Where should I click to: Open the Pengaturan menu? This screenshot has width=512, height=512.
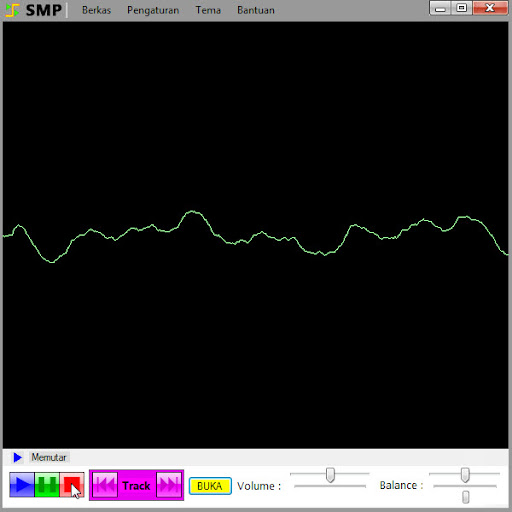[153, 10]
